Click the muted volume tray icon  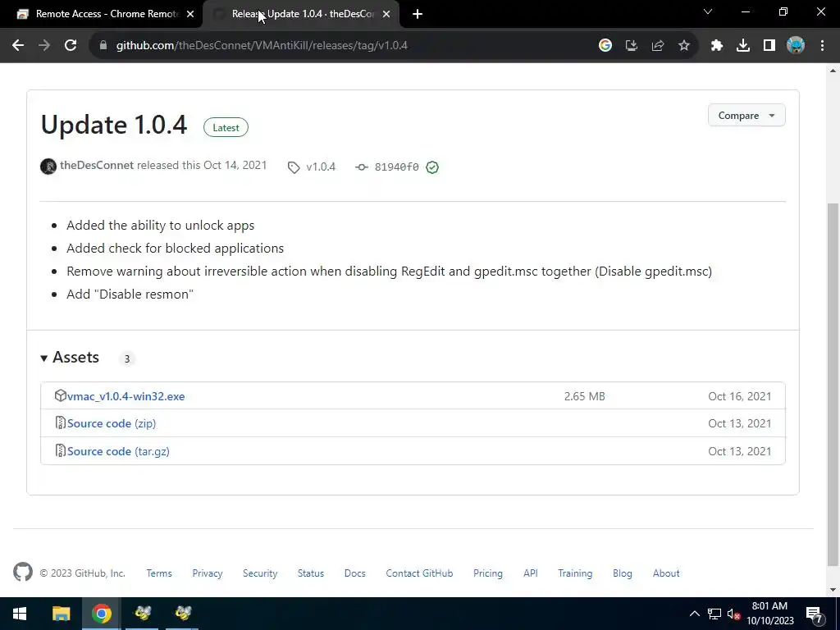click(x=733, y=614)
